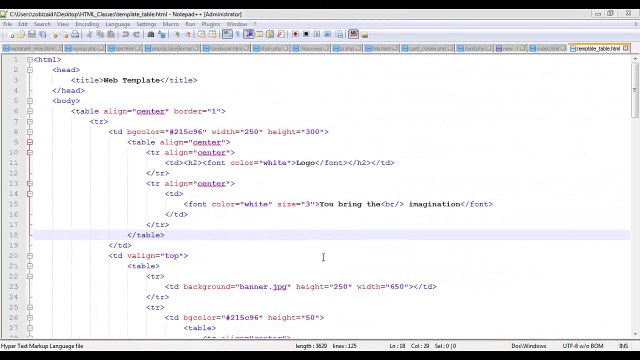Toggle Show All Characters button
The width and height of the screenshot is (640, 360).
click(238, 35)
